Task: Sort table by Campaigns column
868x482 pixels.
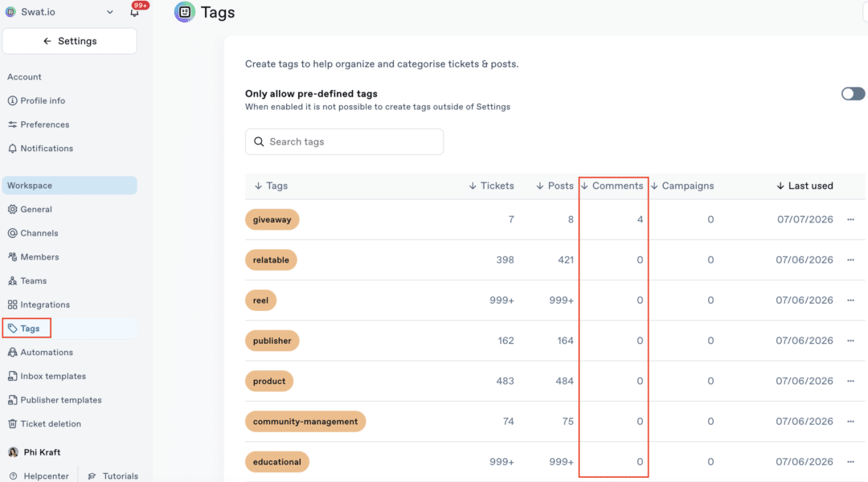Action: pyautogui.click(x=682, y=186)
